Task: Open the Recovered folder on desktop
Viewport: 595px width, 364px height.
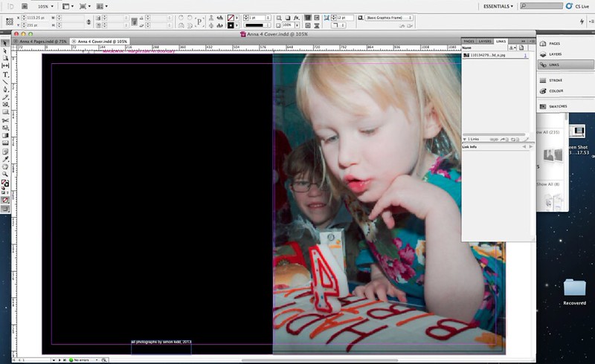Action: [x=574, y=292]
